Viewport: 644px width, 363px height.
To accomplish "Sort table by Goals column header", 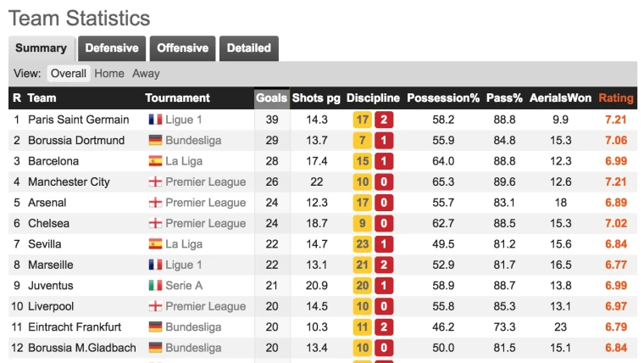I will pyautogui.click(x=271, y=98).
